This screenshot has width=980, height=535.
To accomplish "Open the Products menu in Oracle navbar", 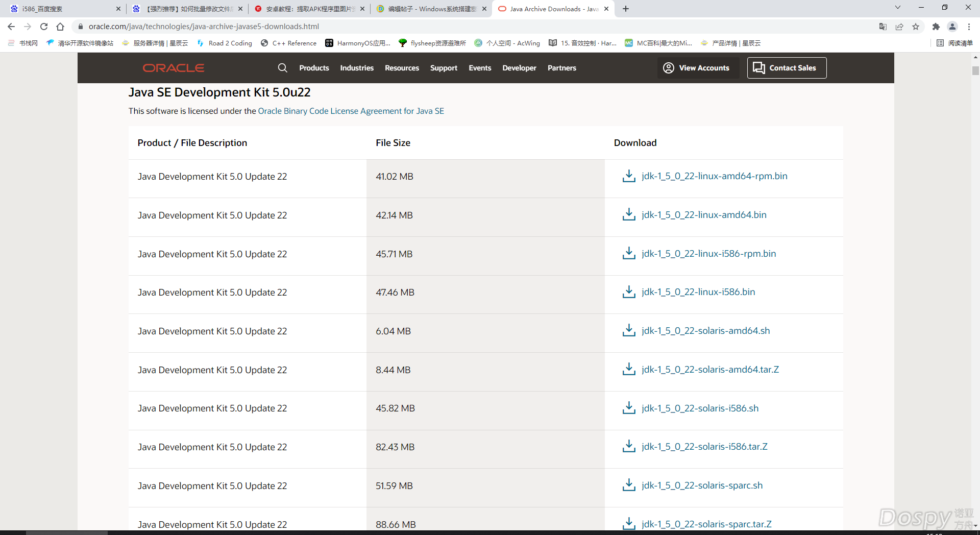I will pyautogui.click(x=314, y=68).
